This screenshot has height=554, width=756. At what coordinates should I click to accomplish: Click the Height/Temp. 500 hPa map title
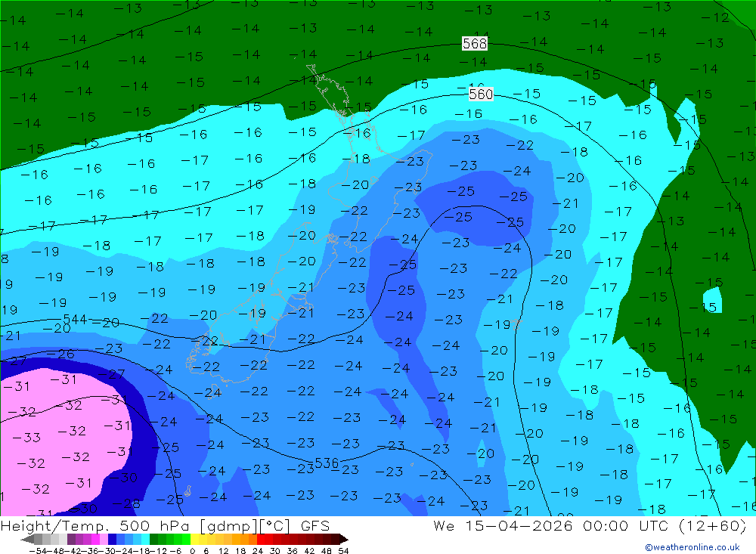pos(165,525)
